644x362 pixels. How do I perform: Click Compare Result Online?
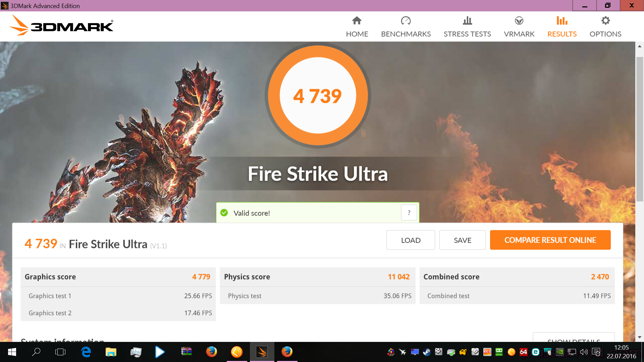(550, 240)
